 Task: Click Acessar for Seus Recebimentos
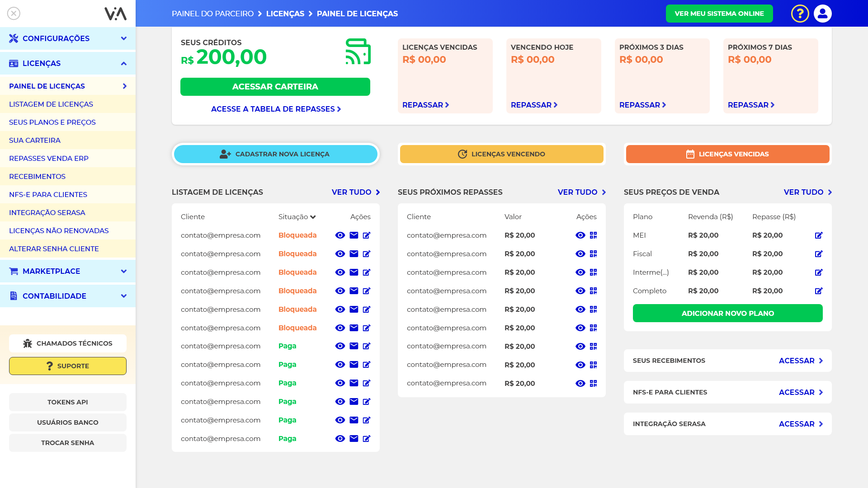801,361
